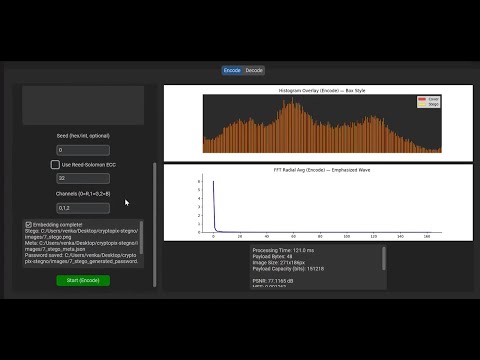The image size is (480, 360).
Task: Click the green Start (Encode) button
Action: click(x=83, y=280)
